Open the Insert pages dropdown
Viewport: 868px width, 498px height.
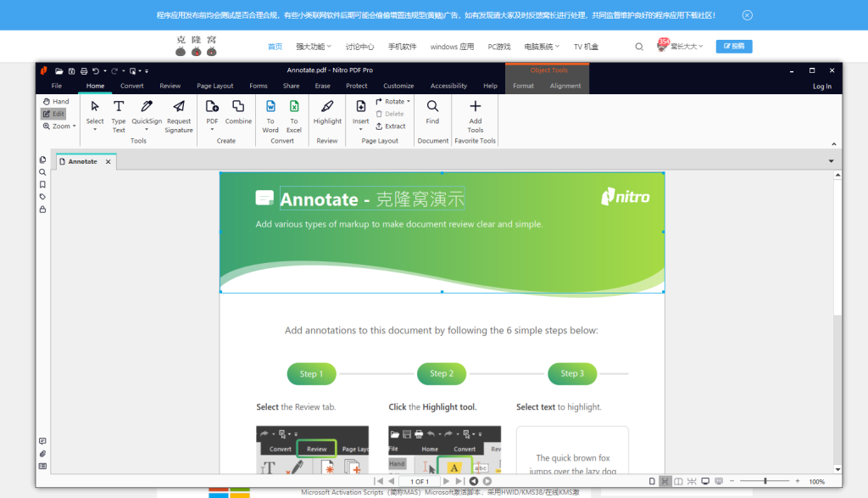tap(360, 130)
